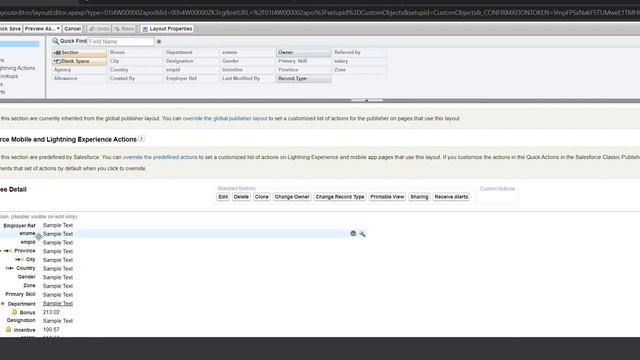Select City field in the palette
640x360 pixels.
click(135, 61)
